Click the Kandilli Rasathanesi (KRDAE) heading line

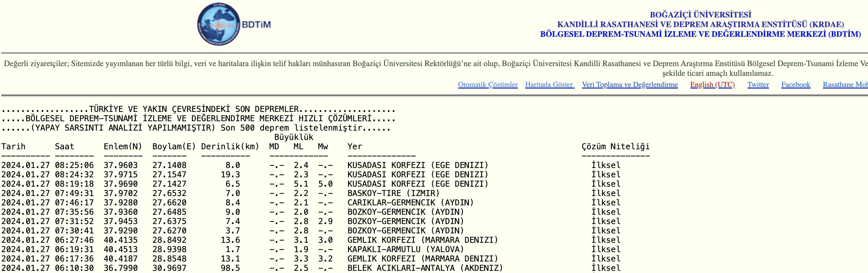pos(700,24)
